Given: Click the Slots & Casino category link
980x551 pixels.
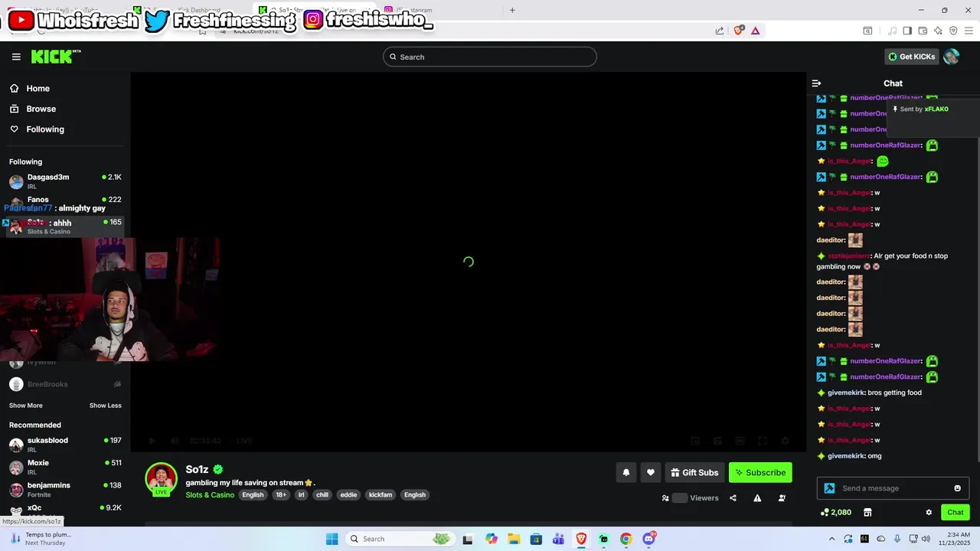Looking at the screenshot, I should (210, 495).
